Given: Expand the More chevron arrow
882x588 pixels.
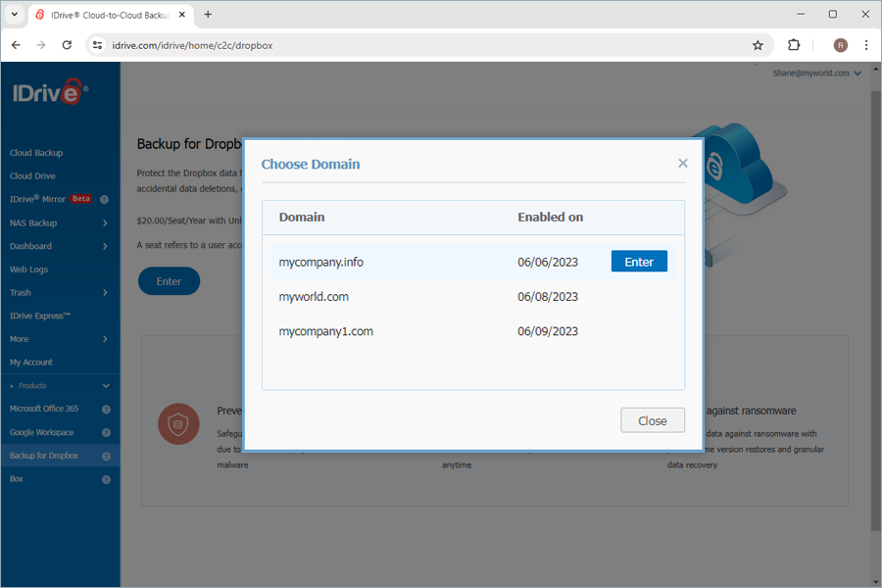Looking at the screenshot, I should 105,339.
